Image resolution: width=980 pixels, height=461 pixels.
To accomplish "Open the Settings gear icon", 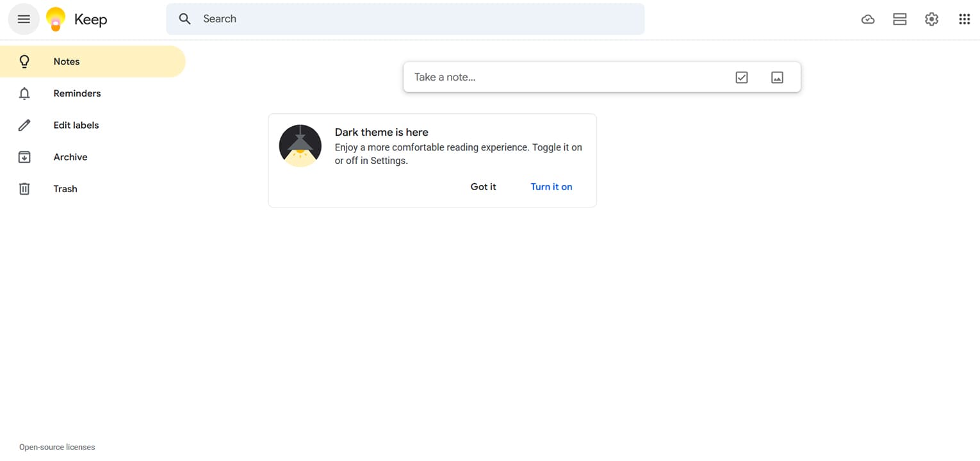I will point(932,19).
